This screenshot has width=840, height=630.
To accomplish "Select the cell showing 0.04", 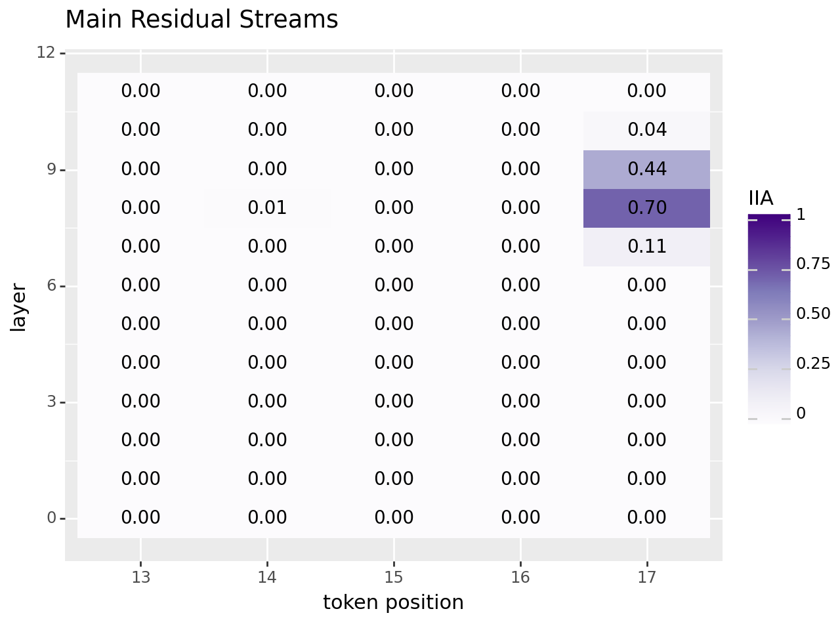I will [646, 130].
